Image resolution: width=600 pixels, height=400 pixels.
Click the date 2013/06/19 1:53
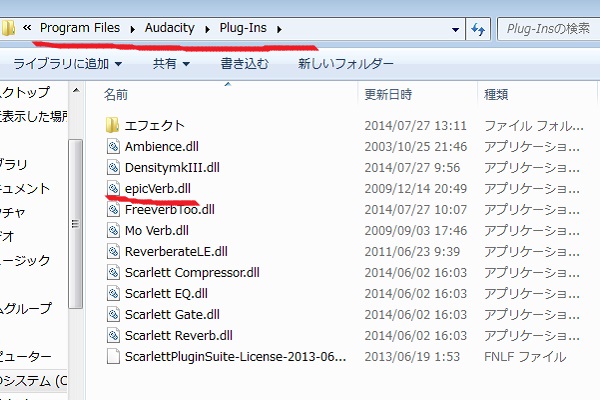click(x=412, y=357)
